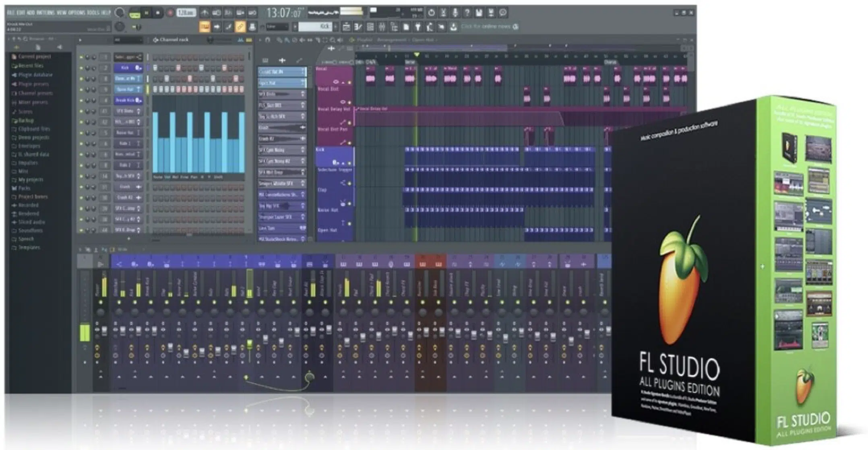This screenshot has width=868, height=450.
Task: Click the arrow icon beside playlist view
Action: coord(217,27)
